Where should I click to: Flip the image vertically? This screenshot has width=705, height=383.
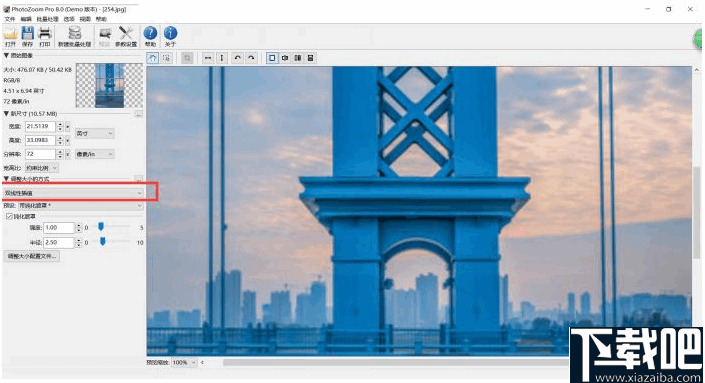click(222, 58)
